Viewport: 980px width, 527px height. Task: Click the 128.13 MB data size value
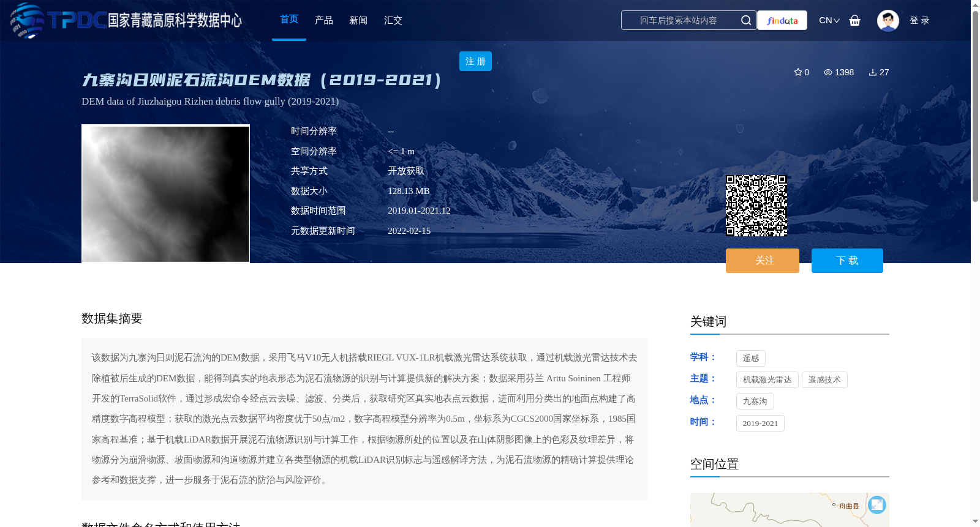click(x=409, y=191)
